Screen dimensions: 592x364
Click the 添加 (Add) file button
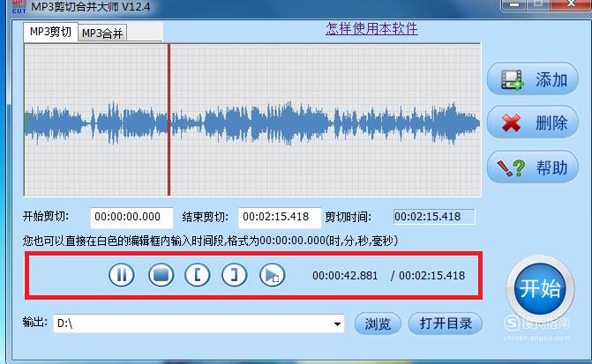click(532, 79)
